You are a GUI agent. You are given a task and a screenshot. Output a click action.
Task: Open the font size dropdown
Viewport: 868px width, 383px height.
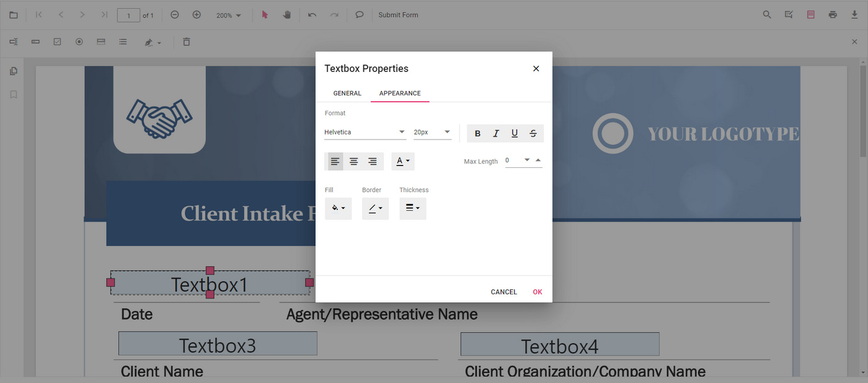(432, 131)
